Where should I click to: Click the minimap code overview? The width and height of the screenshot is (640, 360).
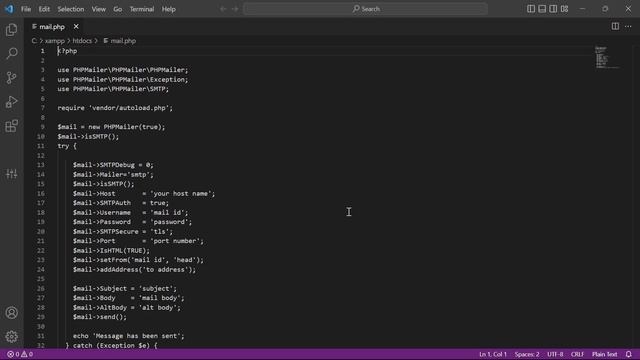(607, 57)
